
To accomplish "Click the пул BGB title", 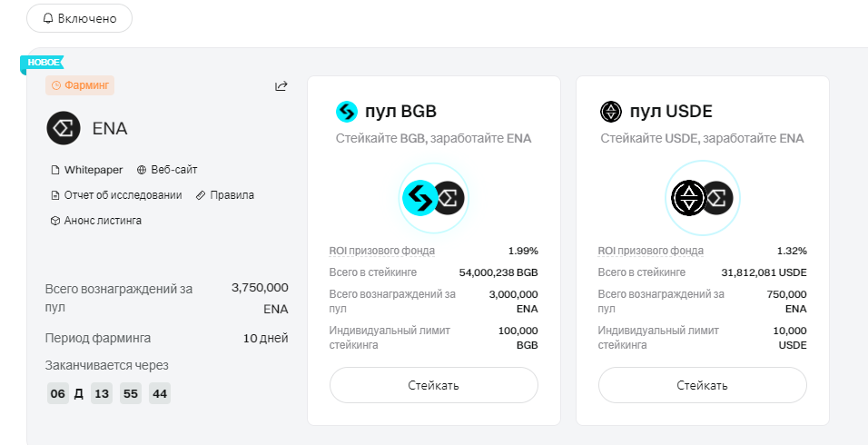I will tap(400, 112).
